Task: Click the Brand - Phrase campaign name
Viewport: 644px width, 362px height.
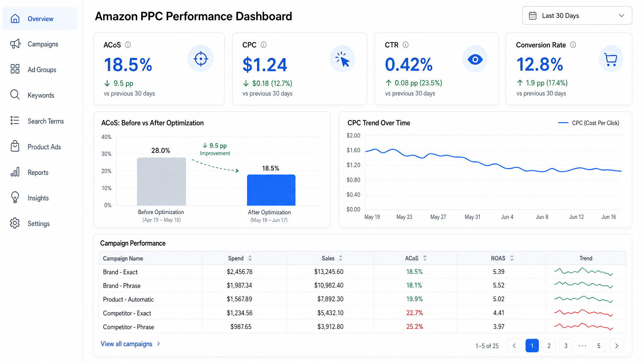Action: [122, 286]
